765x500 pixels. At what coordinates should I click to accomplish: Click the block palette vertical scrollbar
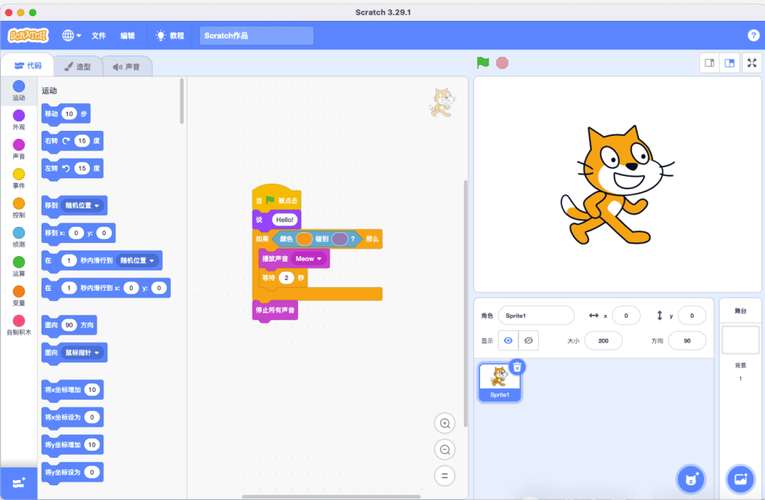(x=181, y=101)
